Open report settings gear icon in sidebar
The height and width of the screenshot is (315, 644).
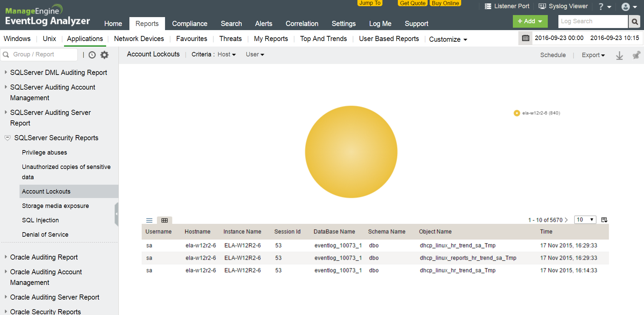(104, 55)
